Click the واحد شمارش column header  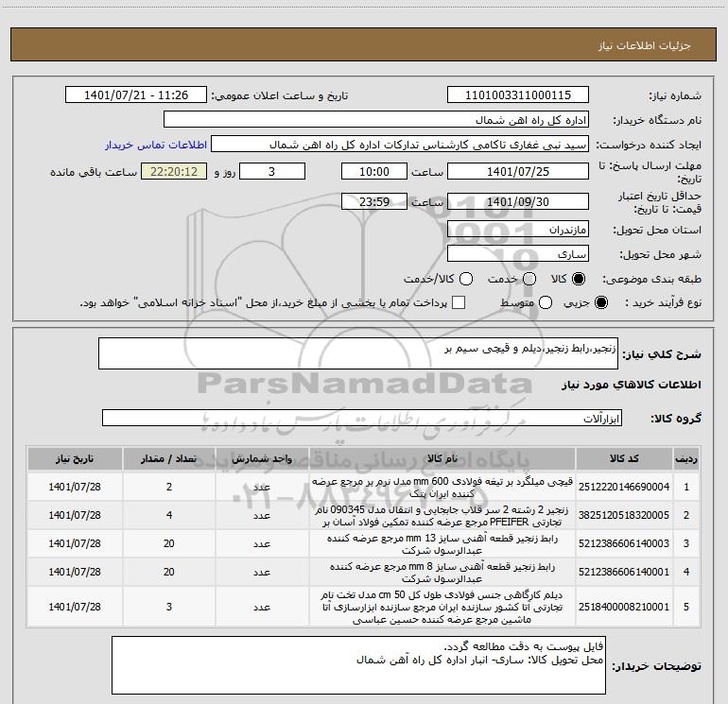pyautogui.click(x=262, y=458)
